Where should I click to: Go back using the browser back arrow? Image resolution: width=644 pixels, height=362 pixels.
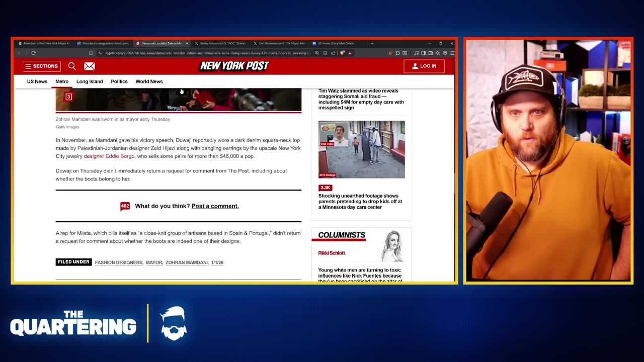(19, 53)
